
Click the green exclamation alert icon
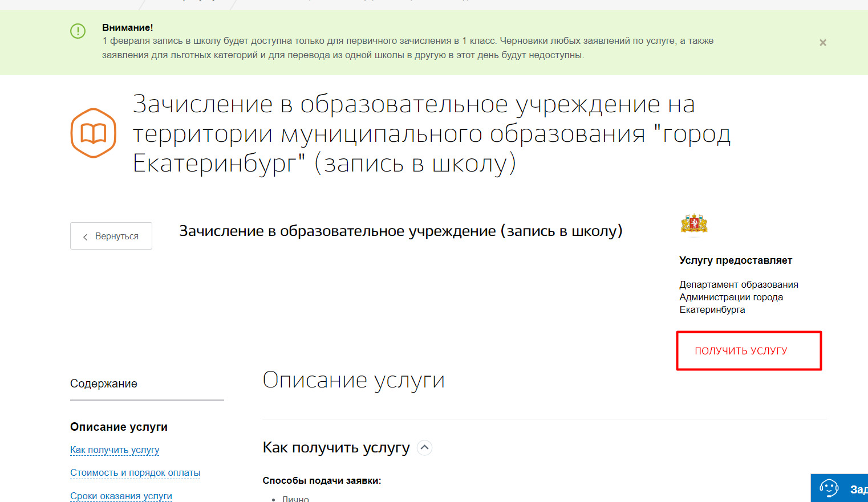tap(78, 31)
